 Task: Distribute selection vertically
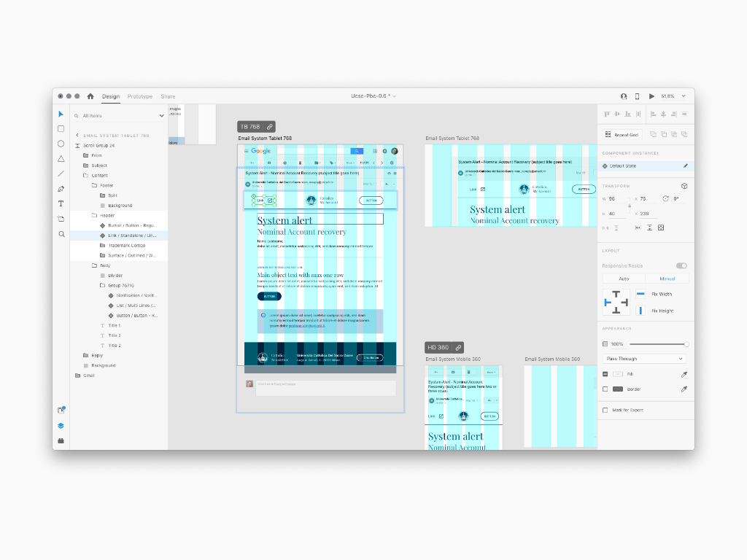(x=684, y=114)
